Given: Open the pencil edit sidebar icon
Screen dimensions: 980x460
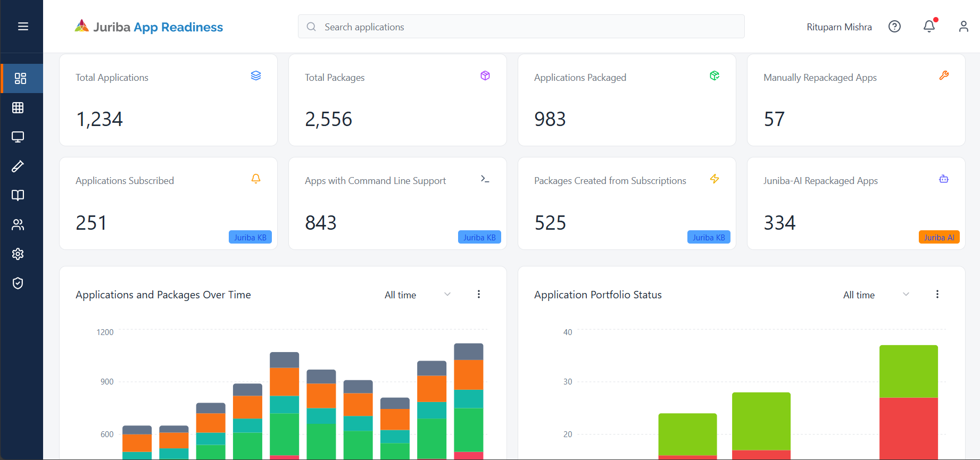Looking at the screenshot, I should pos(18,166).
